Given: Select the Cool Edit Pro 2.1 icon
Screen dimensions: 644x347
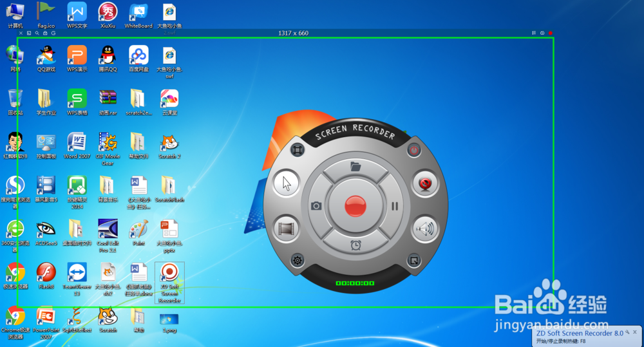Looking at the screenshot, I should tap(108, 236).
